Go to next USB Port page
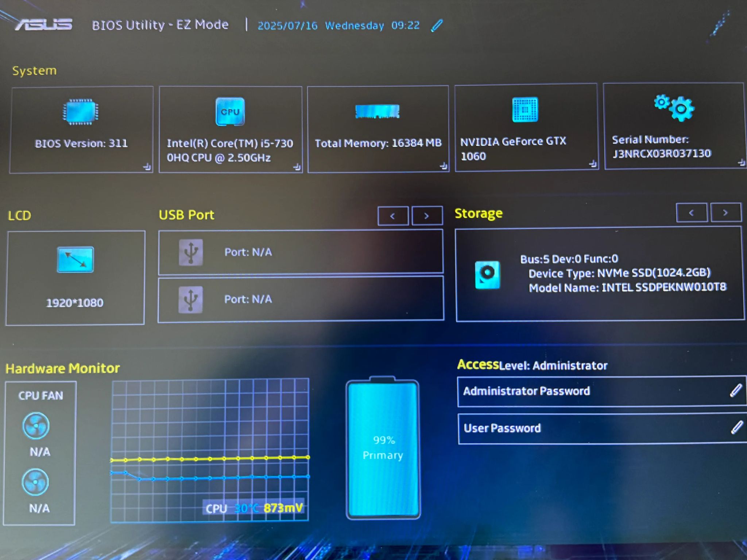The height and width of the screenshot is (560, 747). coord(427,216)
